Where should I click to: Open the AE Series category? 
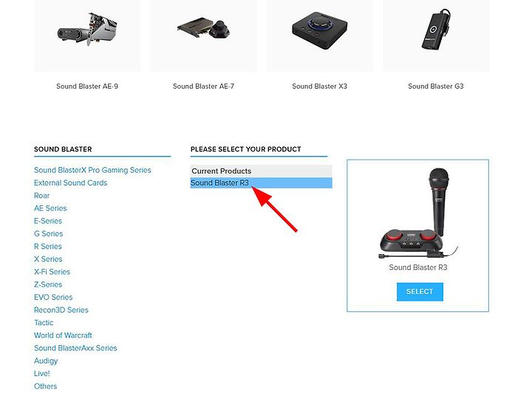coord(50,208)
